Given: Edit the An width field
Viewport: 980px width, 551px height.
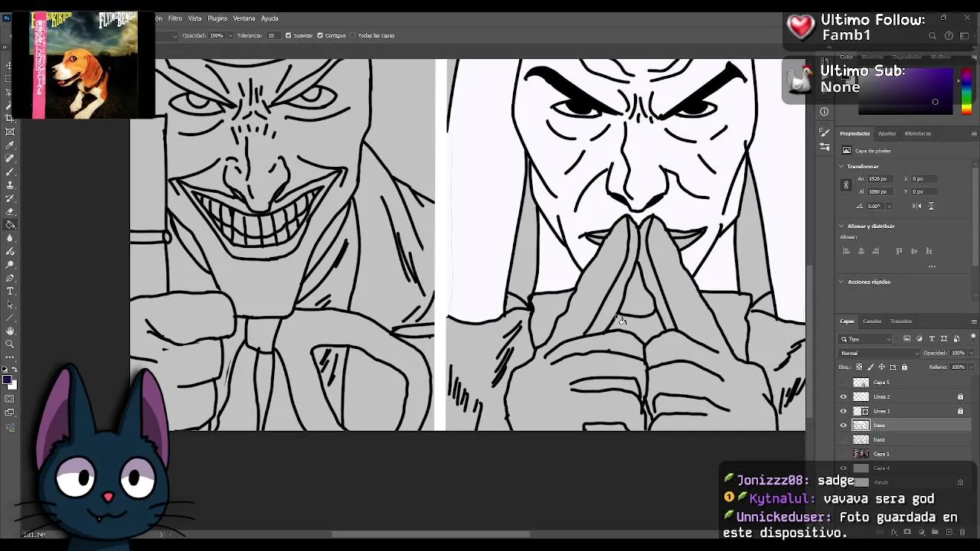Looking at the screenshot, I should pyautogui.click(x=880, y=179).
